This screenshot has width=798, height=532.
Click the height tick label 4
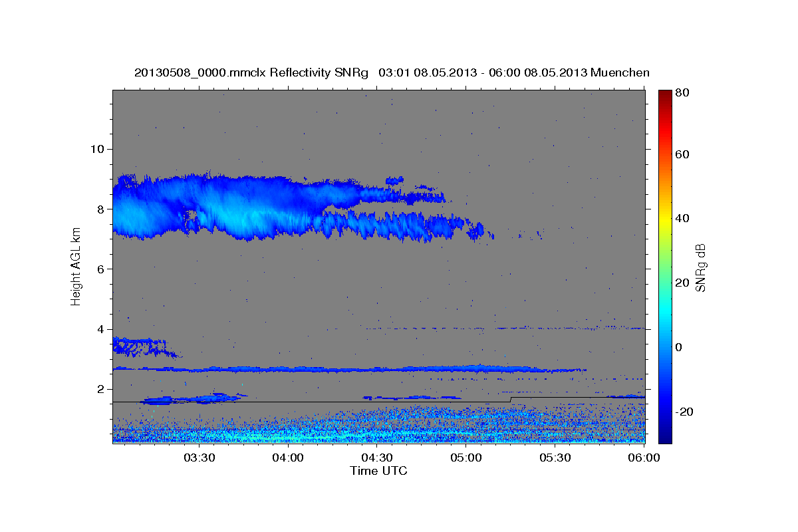[102, 329]
